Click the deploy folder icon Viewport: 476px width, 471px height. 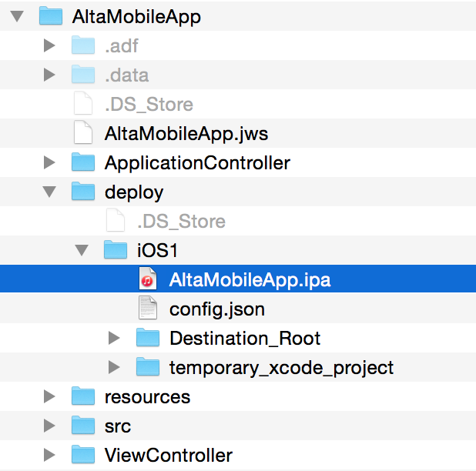[83, 191]
